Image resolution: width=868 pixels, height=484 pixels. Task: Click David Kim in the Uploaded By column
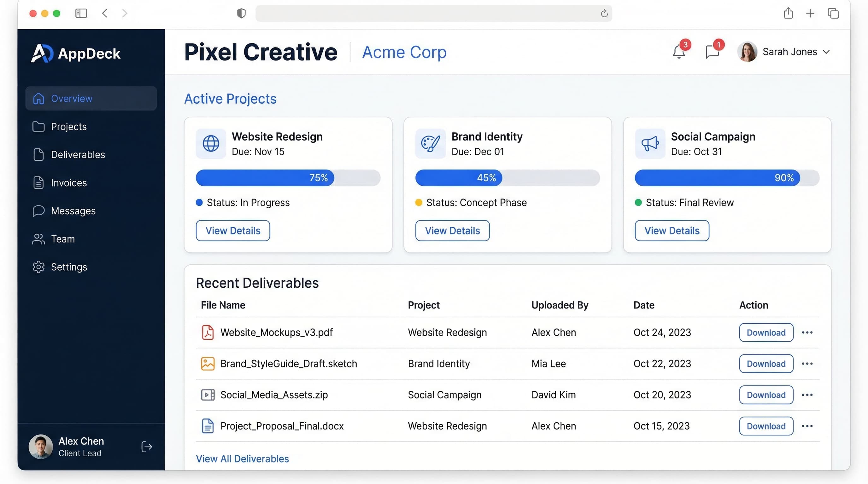[553, 395]
